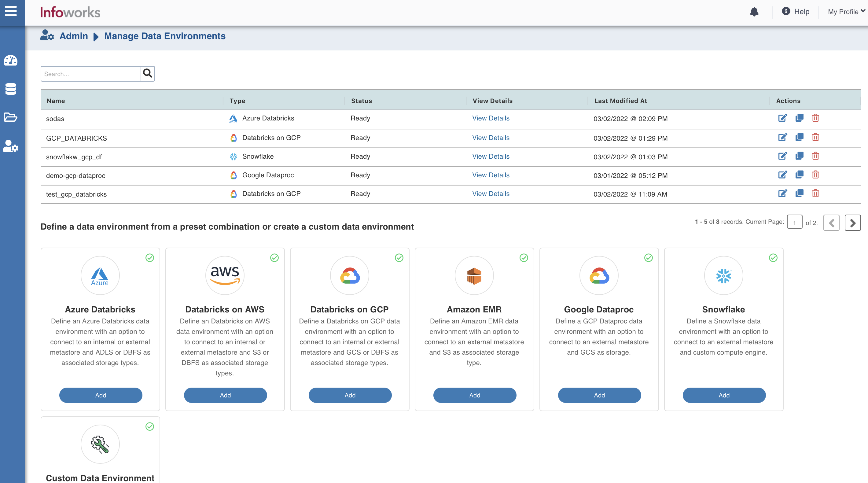Edit the GCP_DATABRICKS environment
This screenshot has height=483, width=868.
[x=782, y=138]
